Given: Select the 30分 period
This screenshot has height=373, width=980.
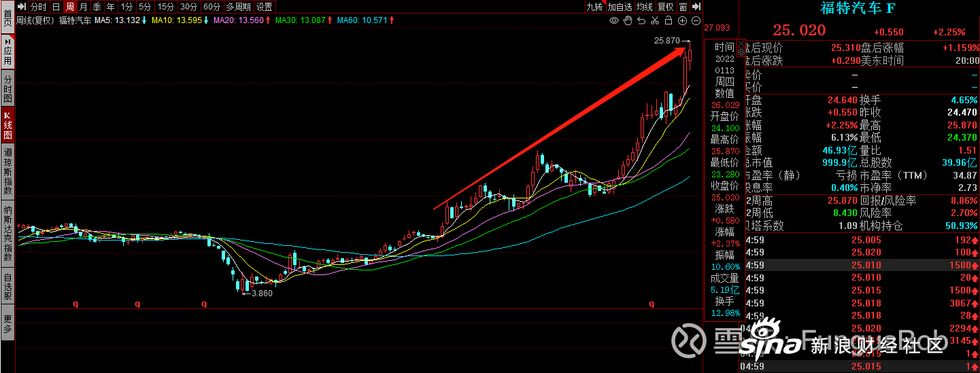Looking at the screenshot, I should tap(189, 7).
